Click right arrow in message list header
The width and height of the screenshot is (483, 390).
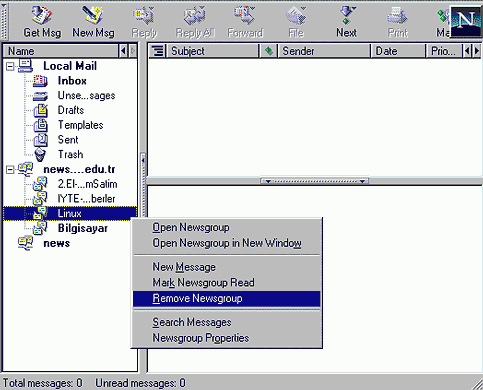tap(477, 51)
